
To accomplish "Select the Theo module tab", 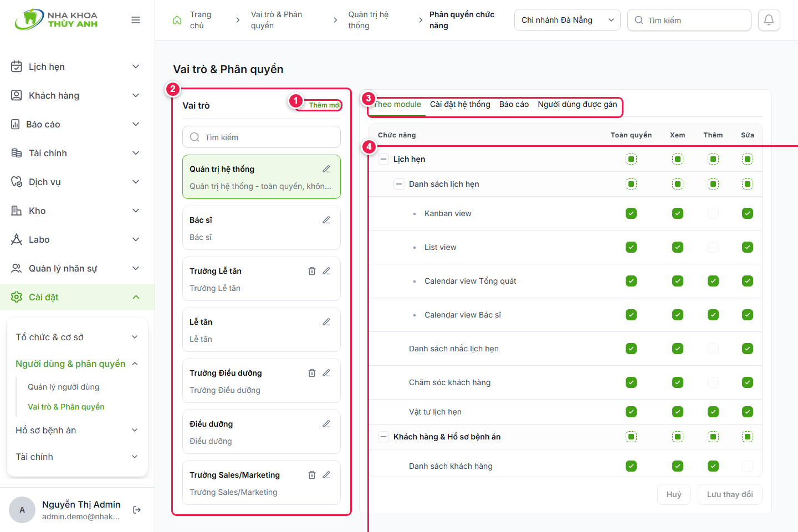I will (x=397, y=104).
